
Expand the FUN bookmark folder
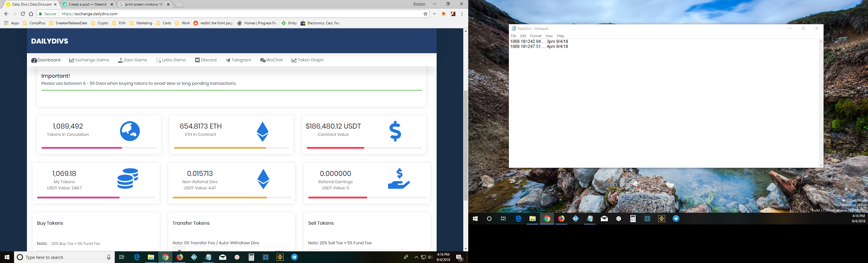pyautogui.click(x=119, y=23)
